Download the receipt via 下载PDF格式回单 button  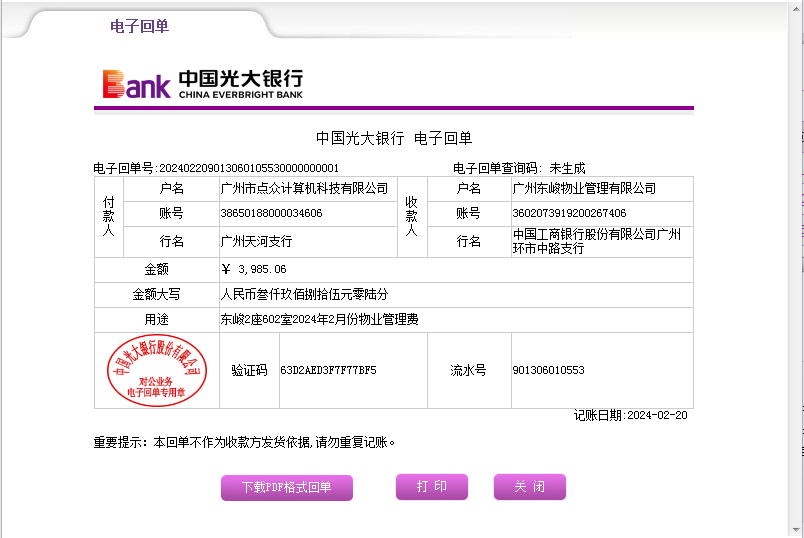(x=286, y=488)
